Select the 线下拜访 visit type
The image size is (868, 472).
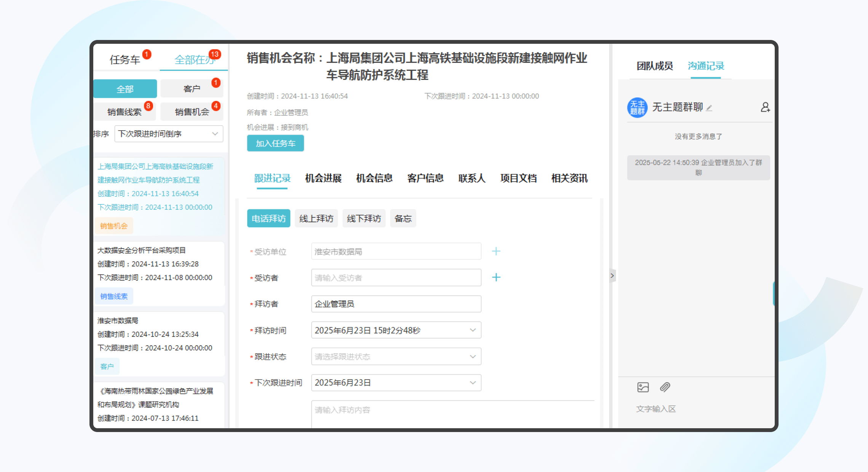(364, 218)
